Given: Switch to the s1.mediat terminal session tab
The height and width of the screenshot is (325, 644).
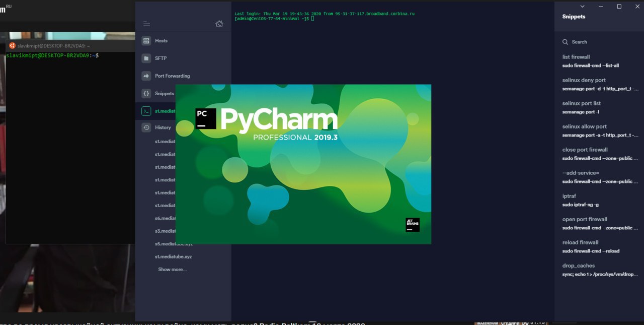Looking at the screenshot, I should coord(155,111).
